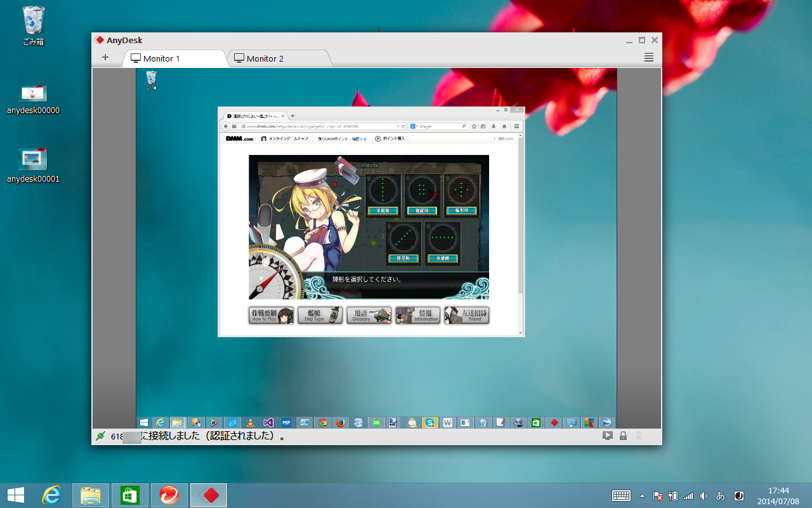Open Skype in remote taskbar
This screenshot has width=812, height=508.
click(431, 422)
